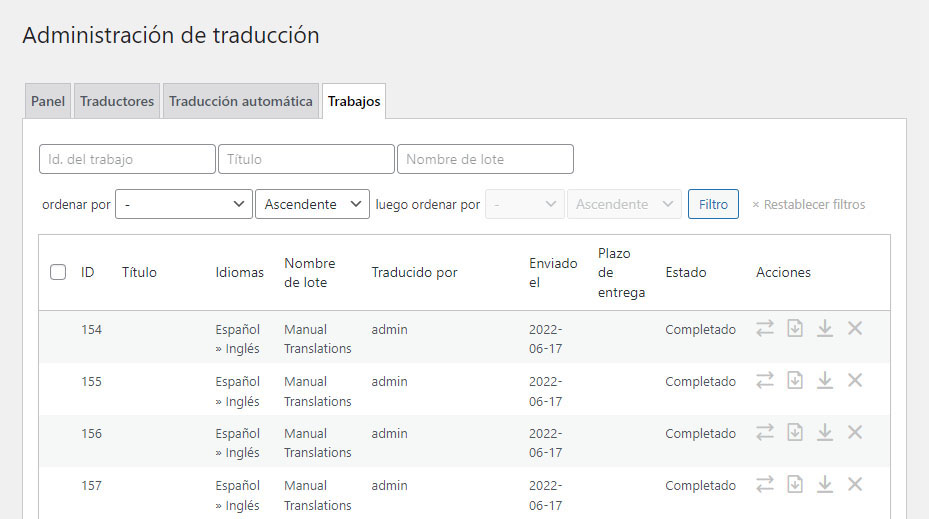Click the download arrow icon for job 156
This screenshot has height=519, width=929.
(825, 432)
